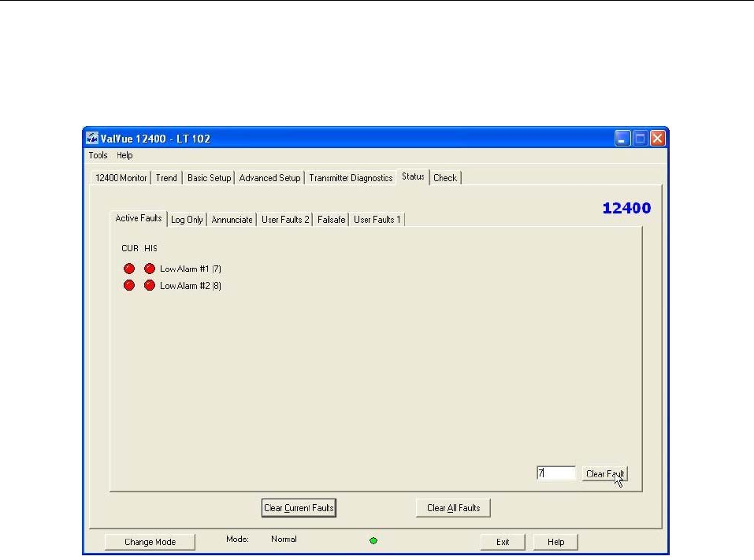Go to Transmitter Diagnostics tab
This screenshot has width=754, height=560.
pos(351,178)
